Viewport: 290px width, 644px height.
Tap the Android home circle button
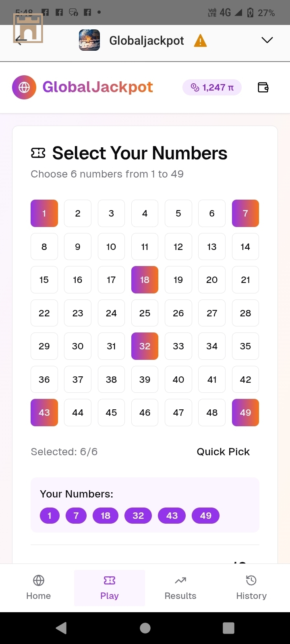pos(145,628)
